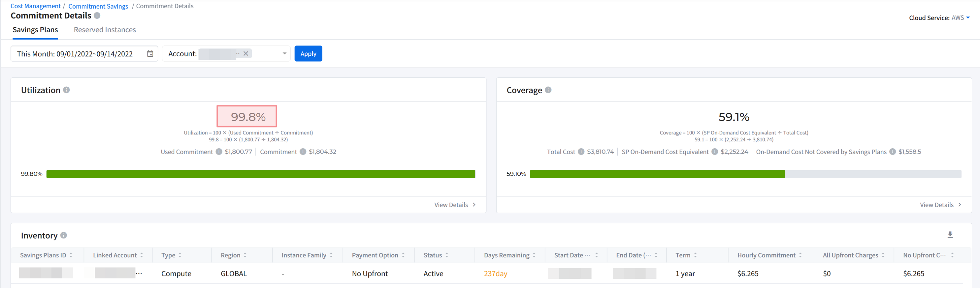Go to Cost Management breadcrumb

coord(35,6)
